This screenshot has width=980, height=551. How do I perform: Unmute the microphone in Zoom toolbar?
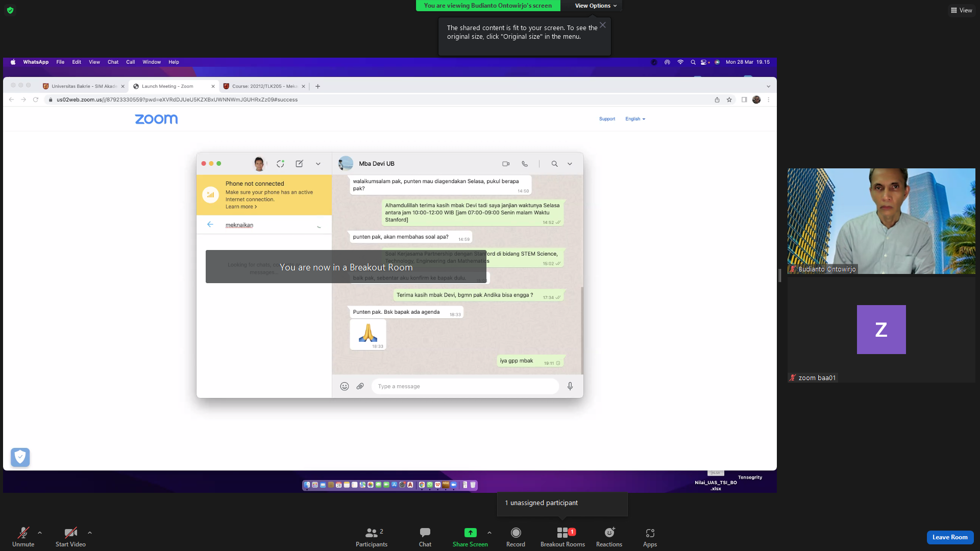[23, 537]
